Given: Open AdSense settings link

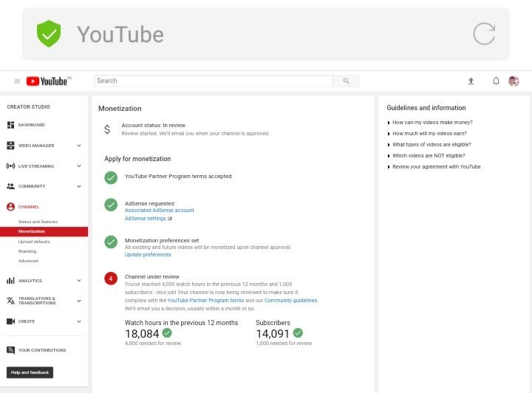Looking at the screenshot, I should pyautogui.click(x=146, y=219).
